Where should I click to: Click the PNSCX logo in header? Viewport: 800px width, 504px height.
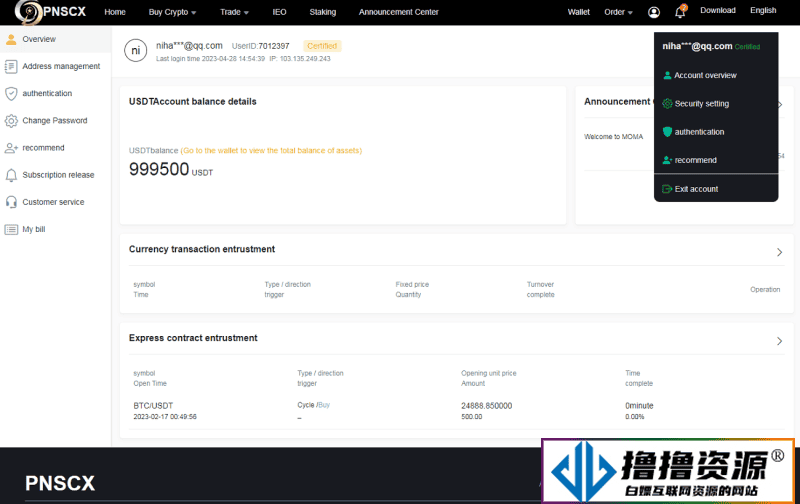tap(50, 12)
